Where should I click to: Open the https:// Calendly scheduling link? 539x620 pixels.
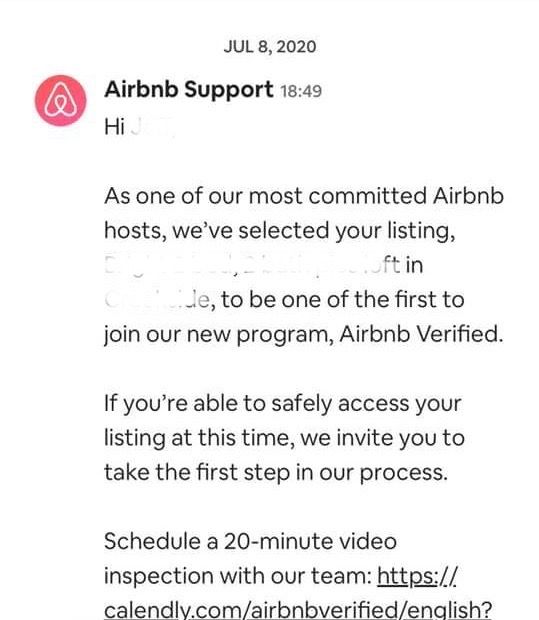coord(417,576)
